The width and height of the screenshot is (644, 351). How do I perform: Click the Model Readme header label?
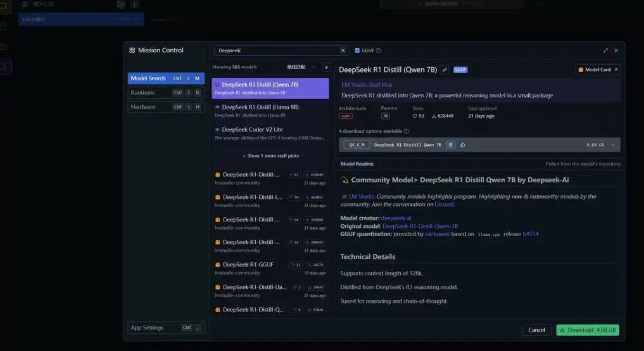[357, 164]
